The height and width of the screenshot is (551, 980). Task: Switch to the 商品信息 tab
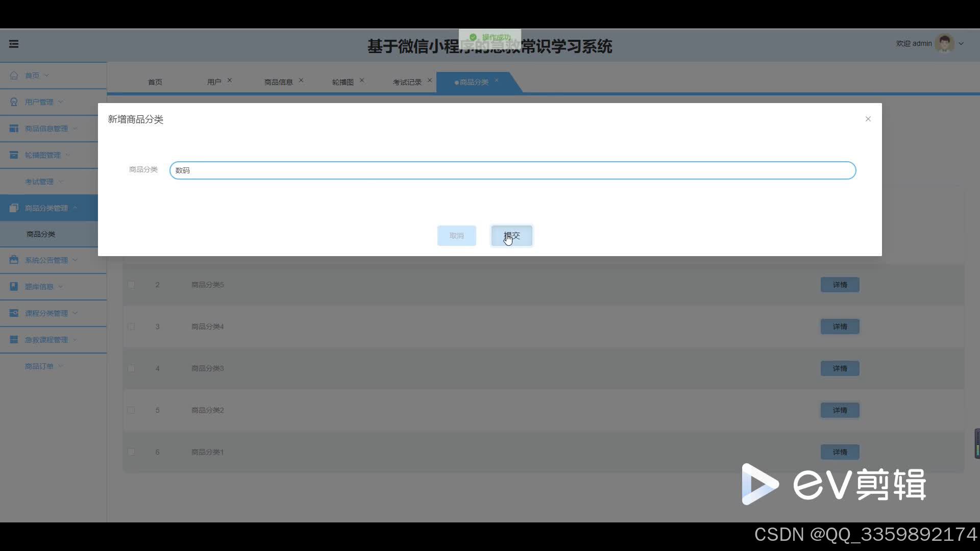coord(278,82)
